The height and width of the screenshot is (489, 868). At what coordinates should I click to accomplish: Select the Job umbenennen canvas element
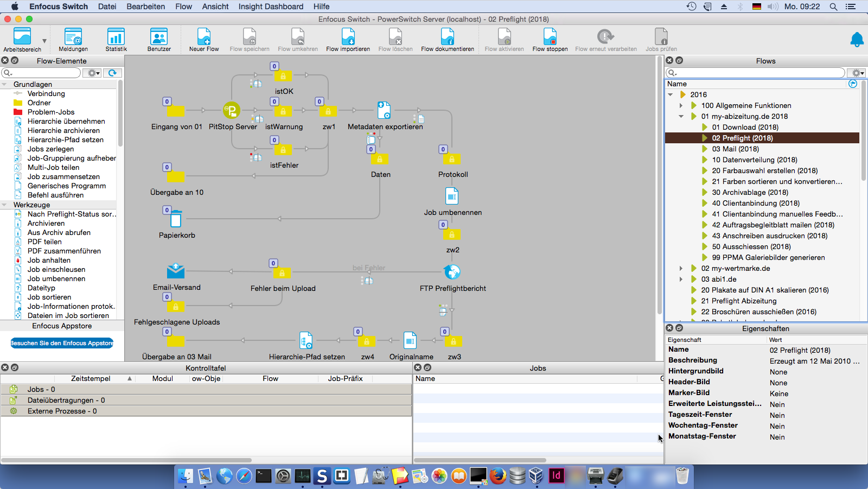452,196
